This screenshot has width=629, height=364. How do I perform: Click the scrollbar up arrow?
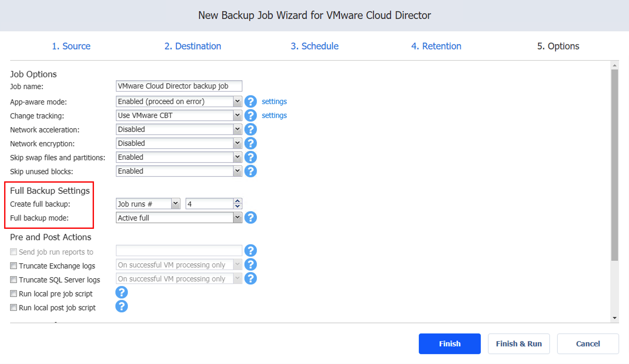[615, 66]
